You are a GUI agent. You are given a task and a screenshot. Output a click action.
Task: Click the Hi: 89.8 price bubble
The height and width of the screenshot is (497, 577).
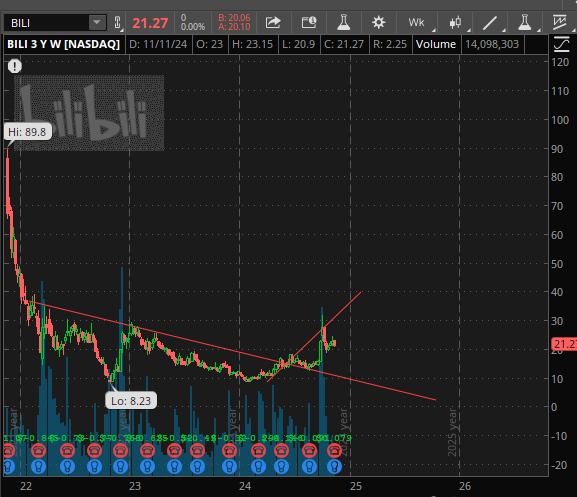pos(27,132)
